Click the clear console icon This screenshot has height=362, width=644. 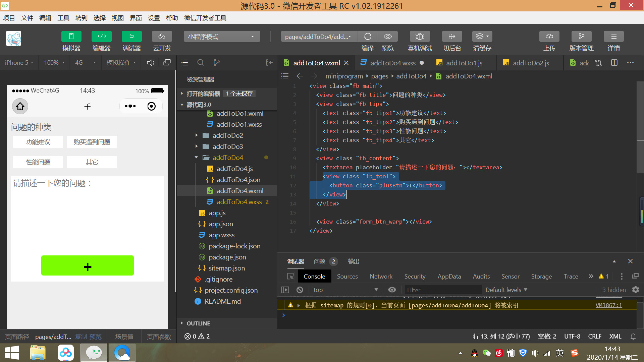pos(300,290)
